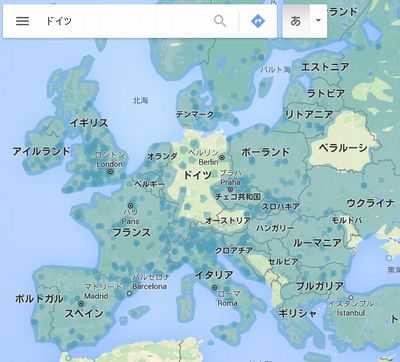This screenshot has height=362, width=400.
Task: Select the ブルガリア country label
Action: point(320,286)
